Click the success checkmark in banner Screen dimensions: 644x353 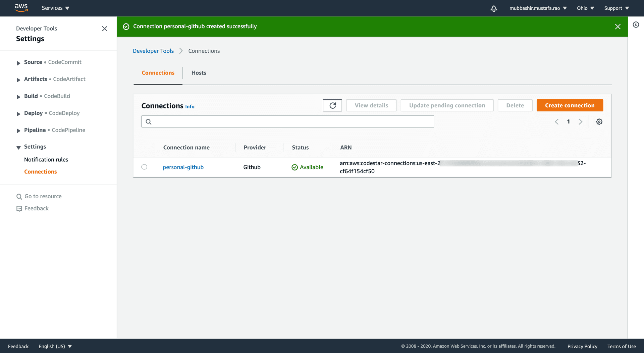tap(126, 27)
